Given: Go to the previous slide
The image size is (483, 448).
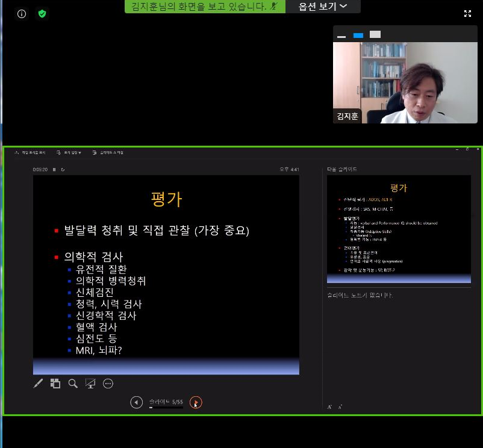Looking at the screenshot, I should [x=137, y=402].
